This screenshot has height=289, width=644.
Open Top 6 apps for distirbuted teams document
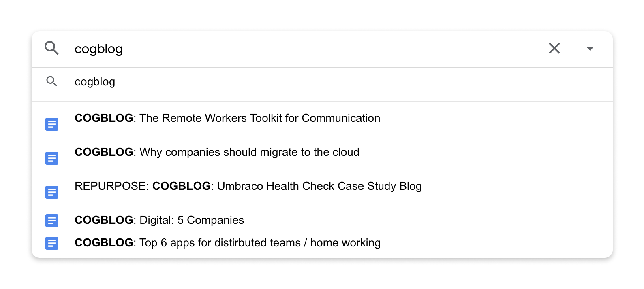tap(322, 243)
